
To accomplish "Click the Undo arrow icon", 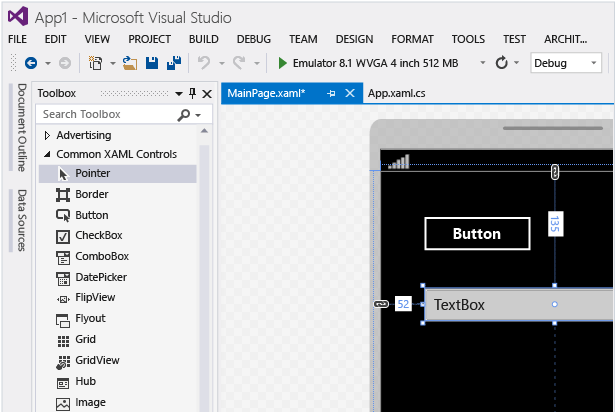I will (204, 63).
